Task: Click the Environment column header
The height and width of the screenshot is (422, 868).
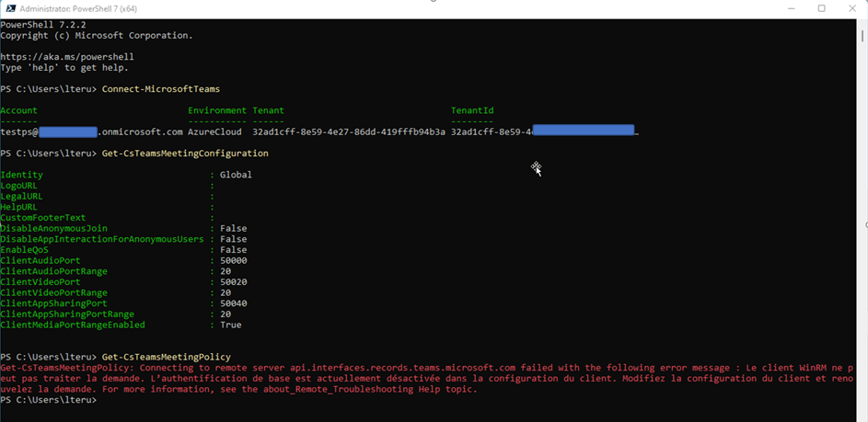Action: [x=217, y=110]
